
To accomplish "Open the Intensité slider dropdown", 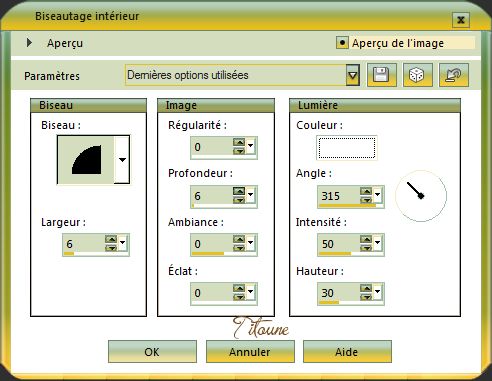I will [x=377, y=243].
